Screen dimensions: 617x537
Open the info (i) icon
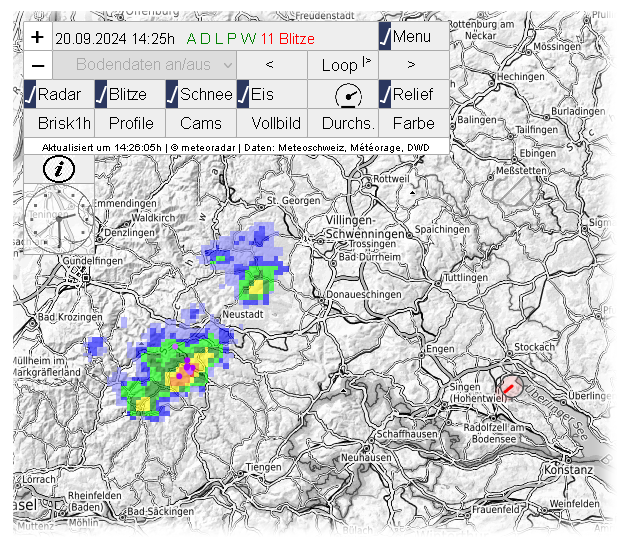click(59, 169)
